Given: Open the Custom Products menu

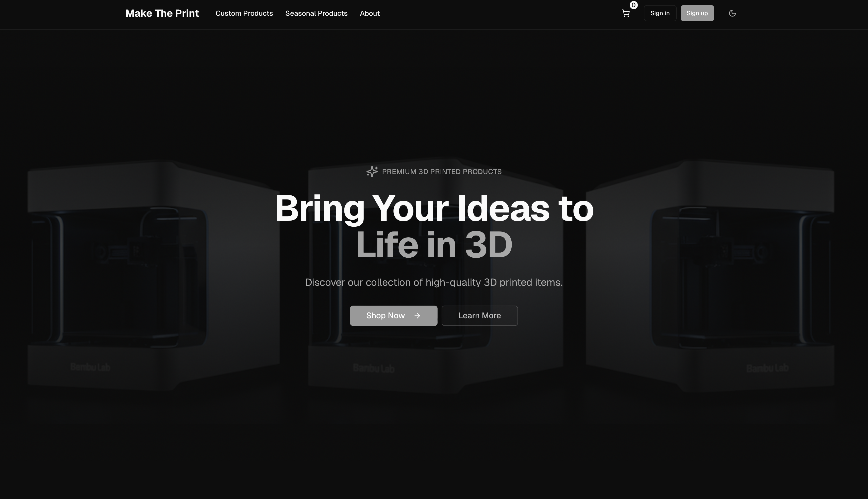Looking at the screenshot, I should [x=244, y=13].
